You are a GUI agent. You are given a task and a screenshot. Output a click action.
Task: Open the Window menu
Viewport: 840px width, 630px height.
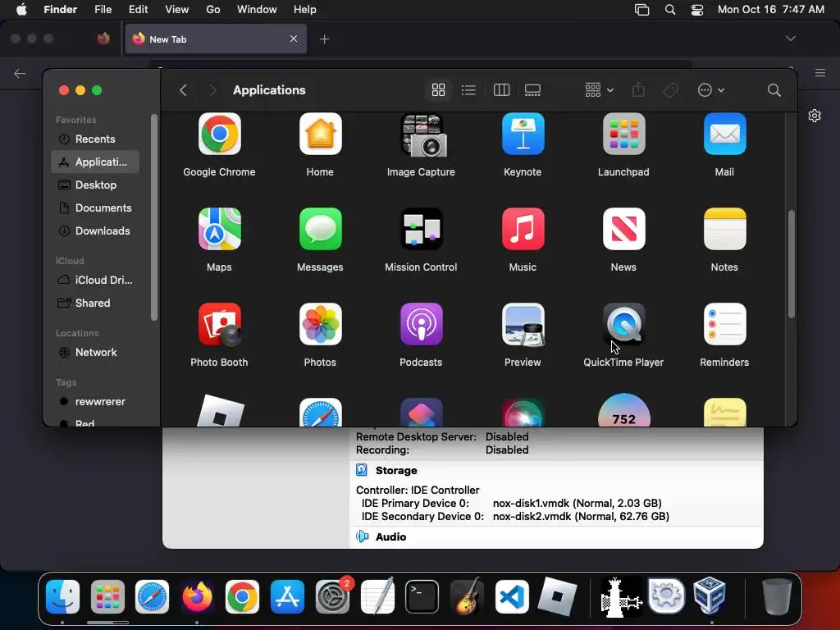pyautogui.click(x=257, y=10)
